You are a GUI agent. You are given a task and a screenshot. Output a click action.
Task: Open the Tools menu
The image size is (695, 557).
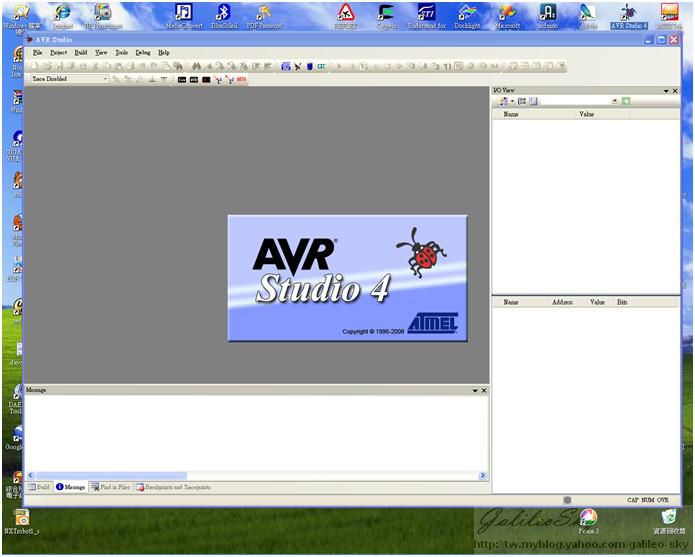121,53
